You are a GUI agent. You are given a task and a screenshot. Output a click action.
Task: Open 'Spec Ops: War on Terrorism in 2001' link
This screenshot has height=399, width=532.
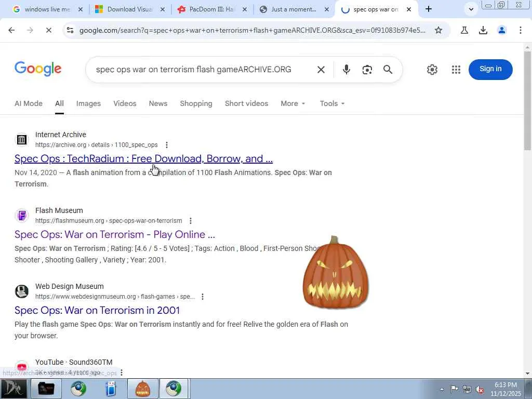click(97, 310)
